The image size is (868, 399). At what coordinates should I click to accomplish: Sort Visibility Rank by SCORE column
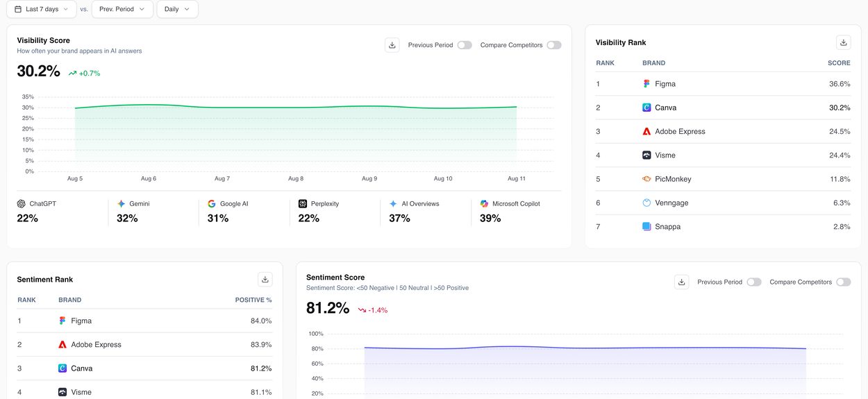[839, 63]
